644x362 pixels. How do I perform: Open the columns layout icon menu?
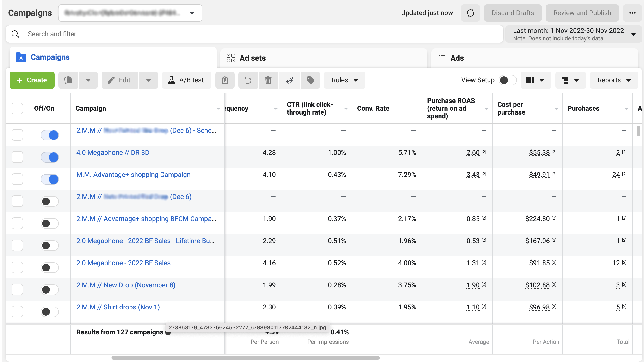tap(535, 80)
